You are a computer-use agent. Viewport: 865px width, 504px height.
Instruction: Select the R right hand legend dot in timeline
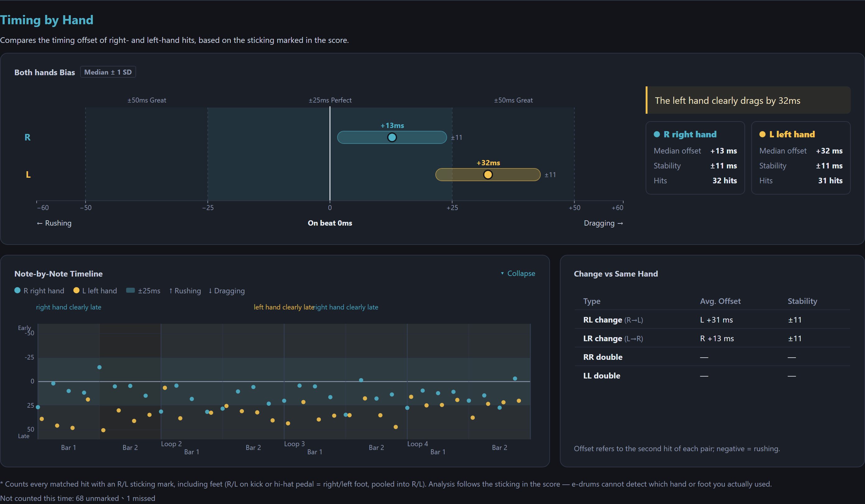(17, 291)
